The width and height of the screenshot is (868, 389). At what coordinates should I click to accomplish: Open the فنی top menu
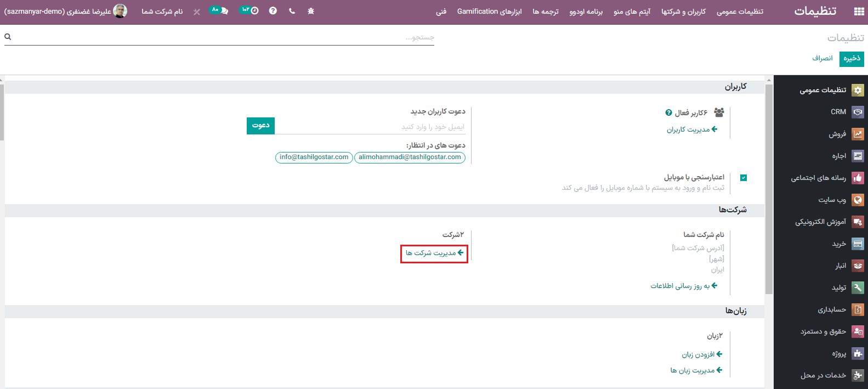441,12
